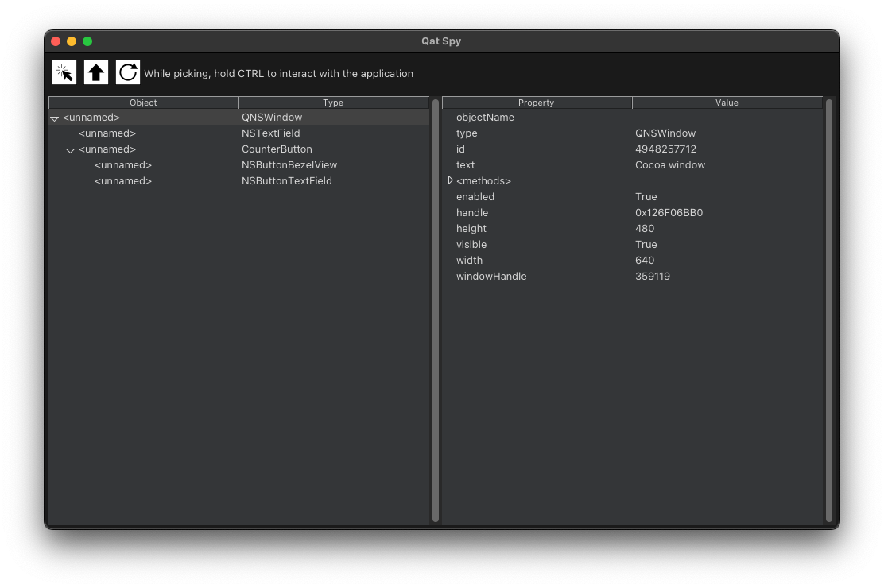Image resolution: width=884 pixels, height=588 pixels.
Task: Click the object tree vertical scrollbar
Action: (x=435, y=310)
